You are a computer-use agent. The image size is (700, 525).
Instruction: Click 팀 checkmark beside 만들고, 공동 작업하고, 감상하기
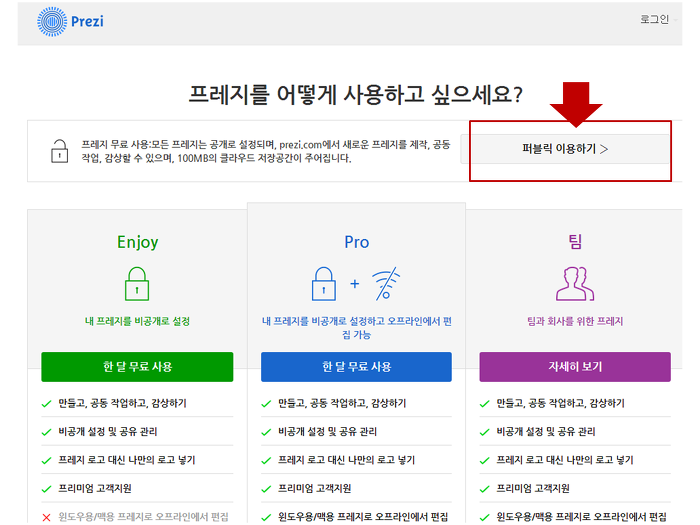pyautogui.click(x=485, y=404)
